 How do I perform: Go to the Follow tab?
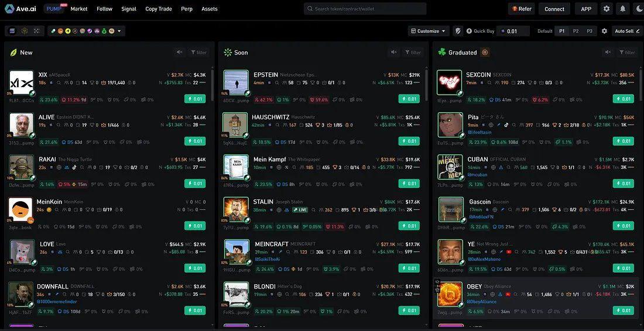tap(104, 9)
